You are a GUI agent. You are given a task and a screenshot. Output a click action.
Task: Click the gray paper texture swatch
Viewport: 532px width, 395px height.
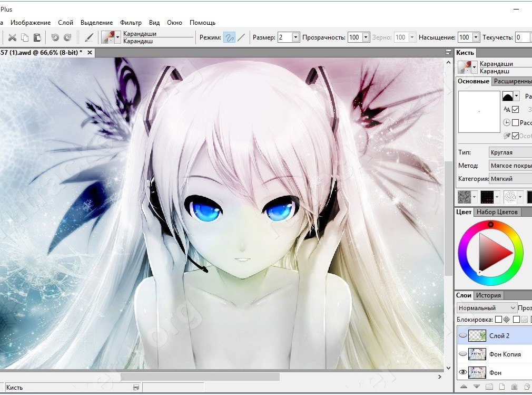click(465, 197)
